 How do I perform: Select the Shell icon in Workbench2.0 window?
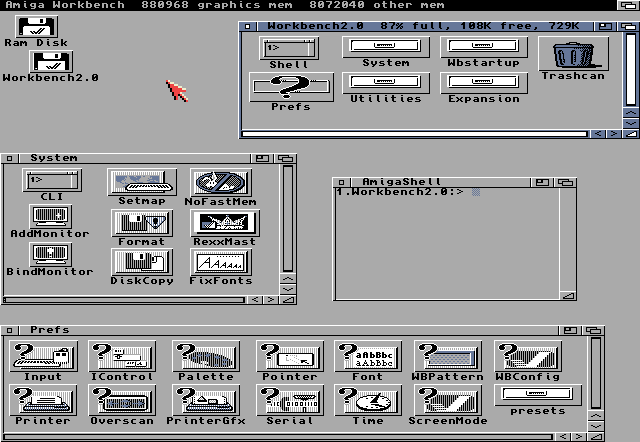tap(289, 48)
